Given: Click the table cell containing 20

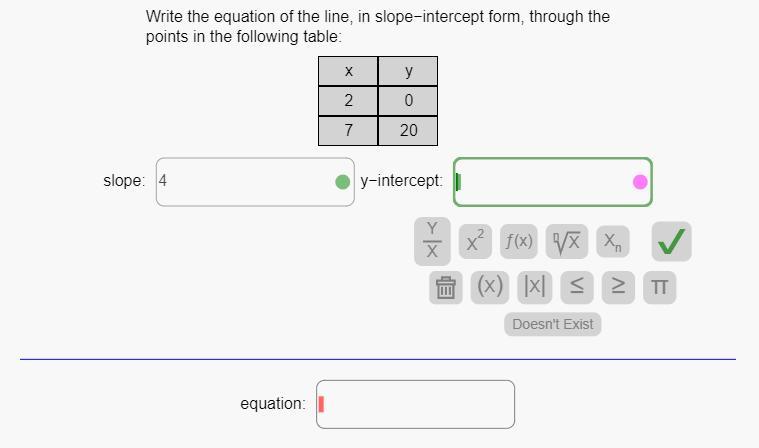Looking at the screenshot, I should click(408, 131).
